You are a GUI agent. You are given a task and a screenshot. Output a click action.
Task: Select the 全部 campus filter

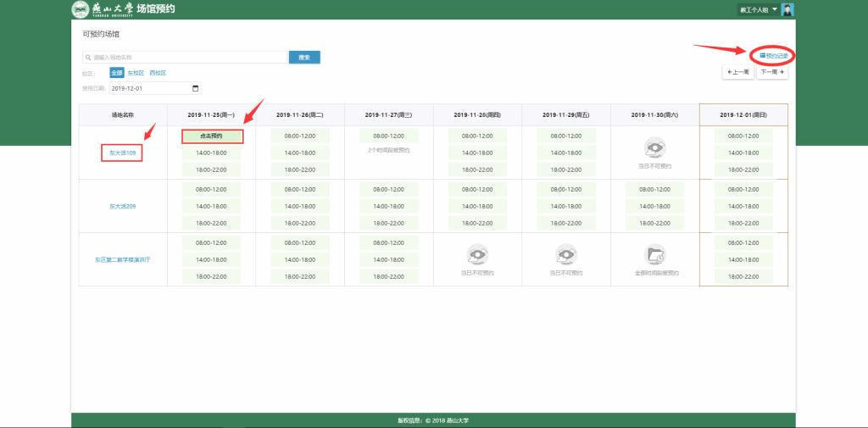117,74
